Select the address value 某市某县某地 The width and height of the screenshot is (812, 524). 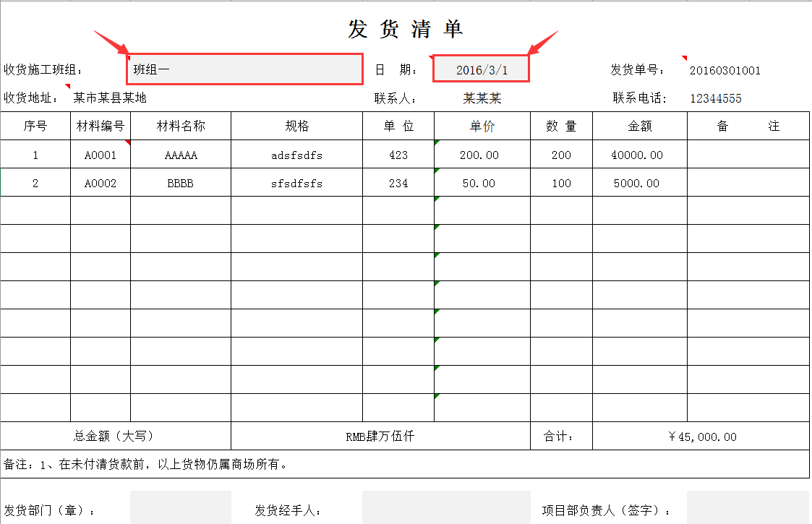click(110, 98)
